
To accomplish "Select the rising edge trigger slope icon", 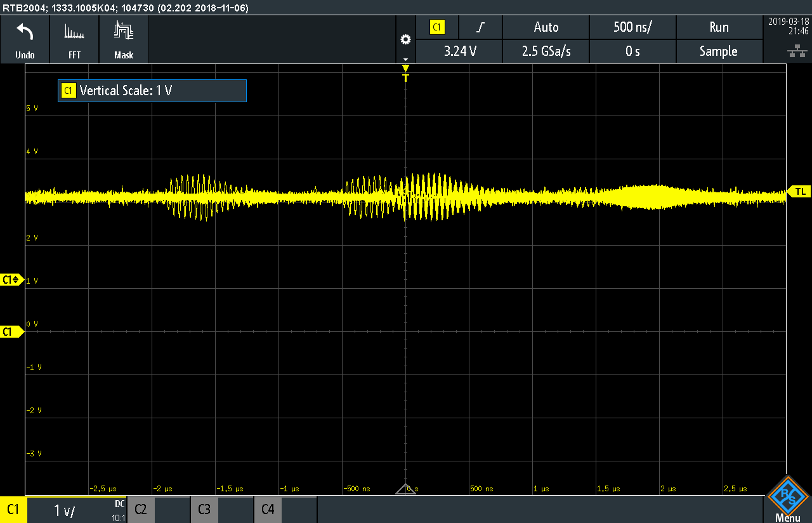I will tap(481, 27).
